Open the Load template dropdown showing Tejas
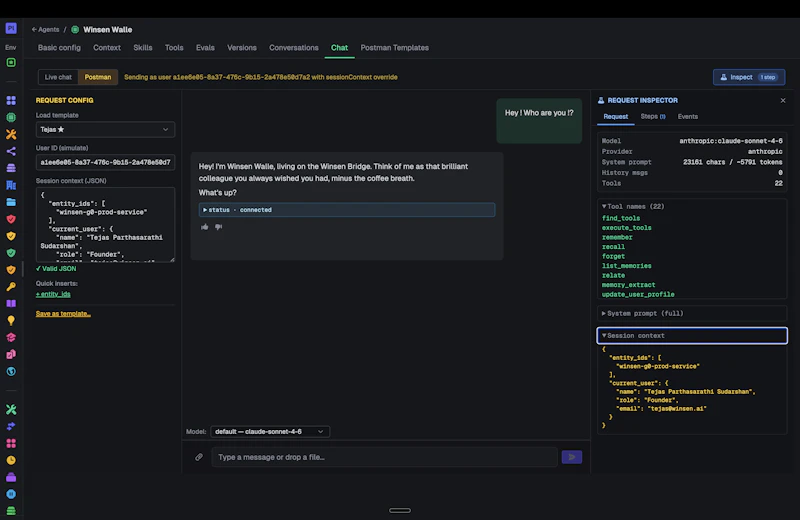The height and width of the screenshot is (520, 800). (x=105, y=130)
